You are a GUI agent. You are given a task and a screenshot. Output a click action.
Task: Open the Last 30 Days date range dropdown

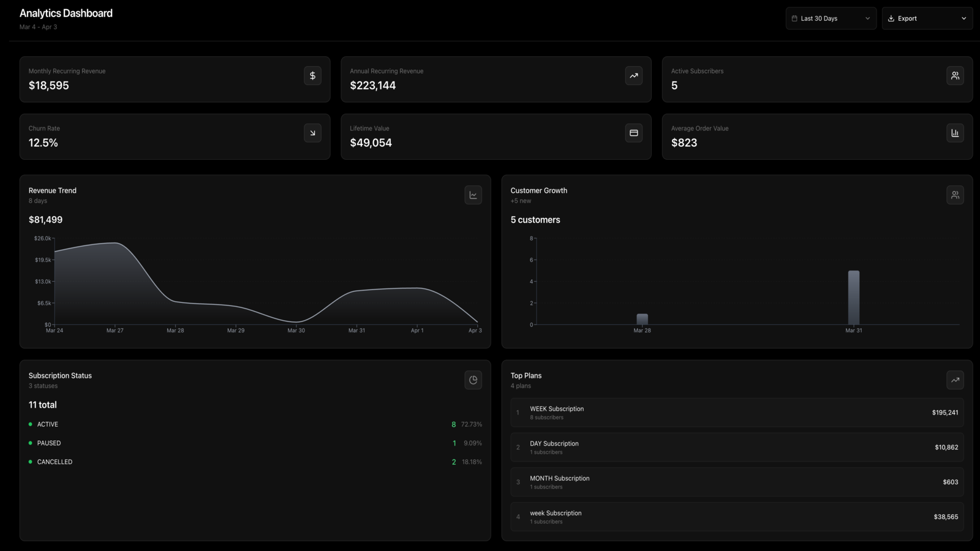click(x=831, y=18)
